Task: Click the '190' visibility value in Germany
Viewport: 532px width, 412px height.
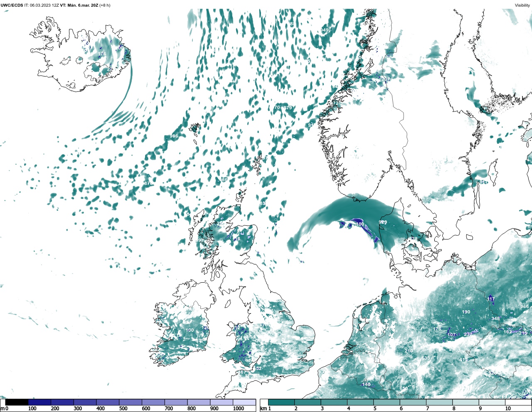Action: click(x=466, y=312)
